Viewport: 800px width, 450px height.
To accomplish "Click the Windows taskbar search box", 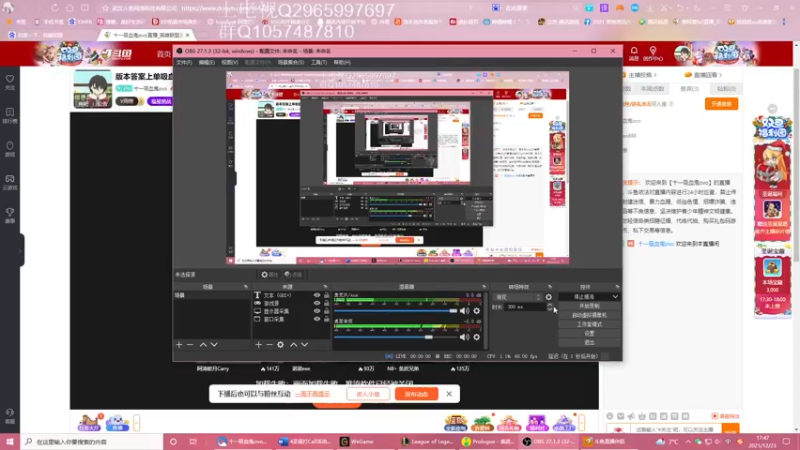I will coord(92,442).
